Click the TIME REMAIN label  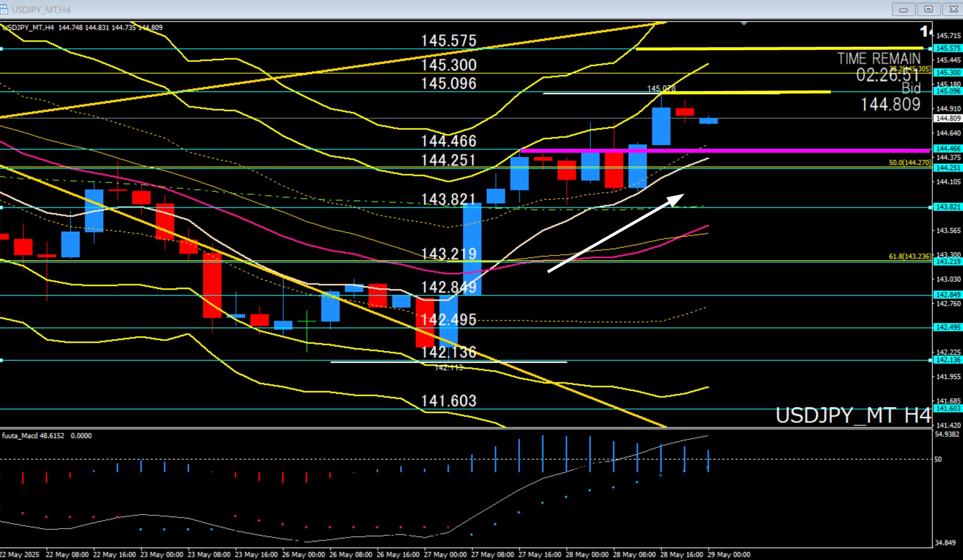point(879,59)
